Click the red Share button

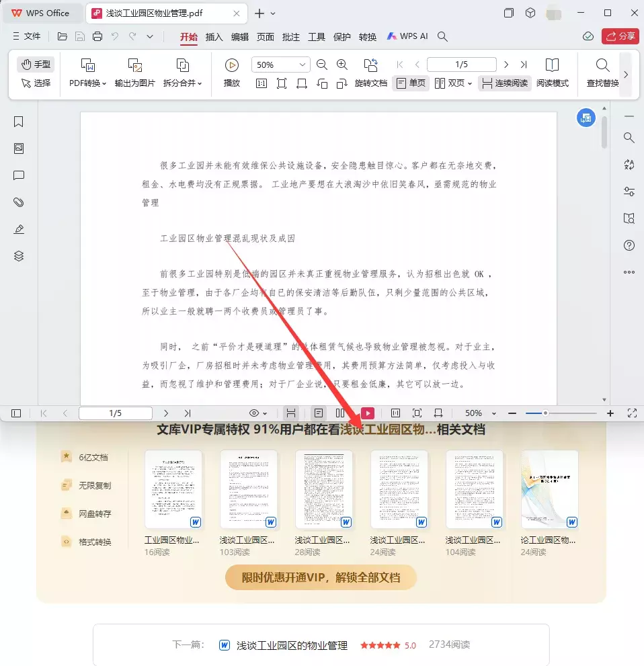[x=620, y=36]
